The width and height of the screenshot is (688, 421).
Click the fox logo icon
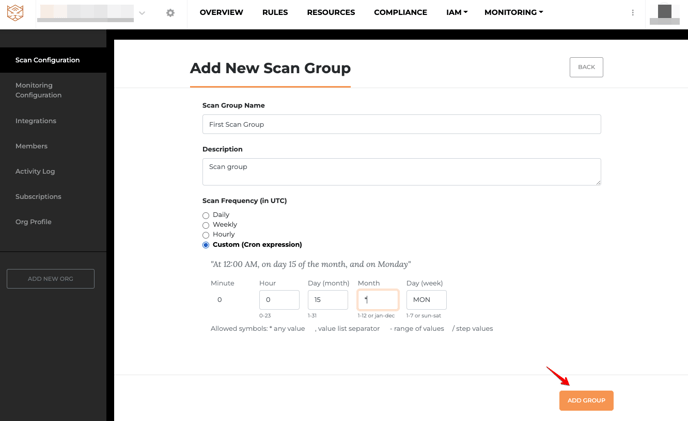coord(15,13)
